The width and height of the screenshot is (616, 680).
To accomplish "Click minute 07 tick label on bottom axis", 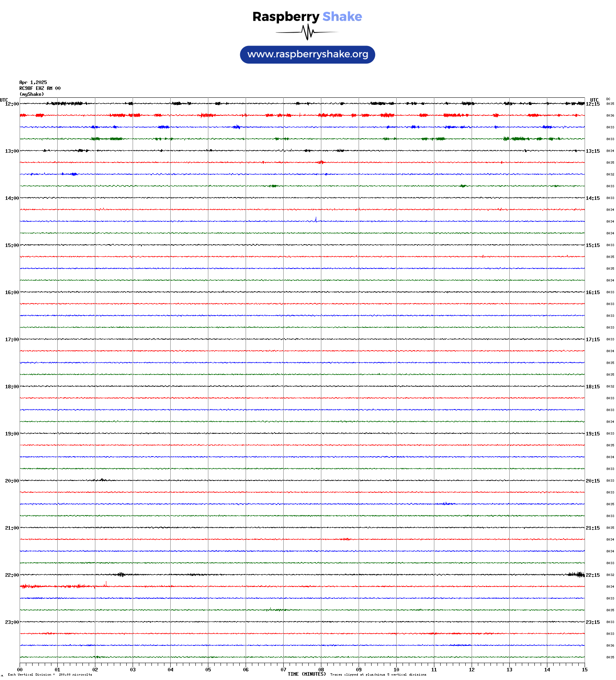I will click(x=283, y=669).
